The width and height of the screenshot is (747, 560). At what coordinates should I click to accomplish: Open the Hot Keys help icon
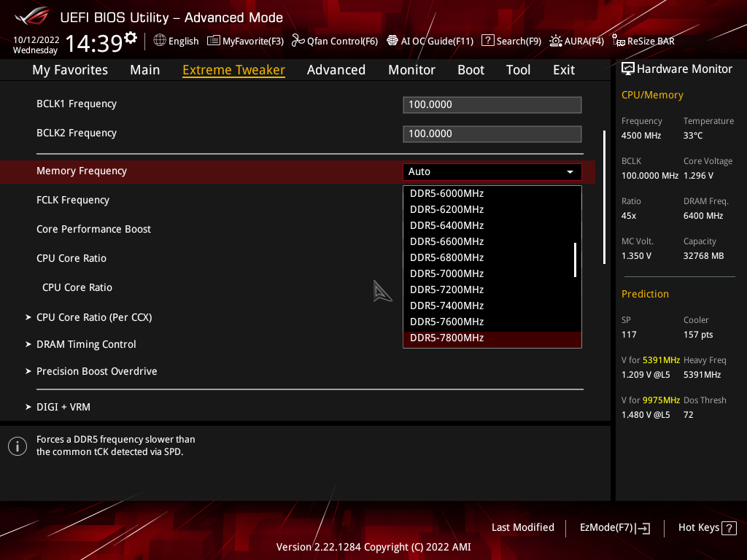tap(728, 529)
